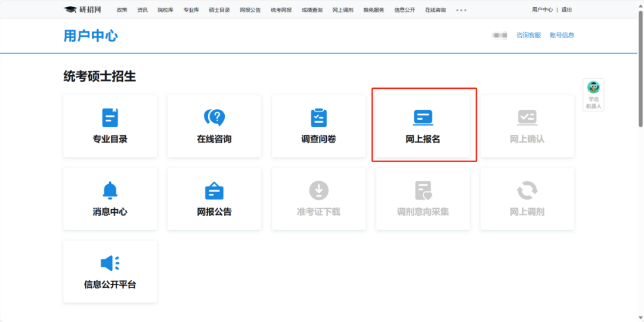Open 信息公开平台 megaphone icon
The height and width of the screenshot is (322, 644).
110,263
